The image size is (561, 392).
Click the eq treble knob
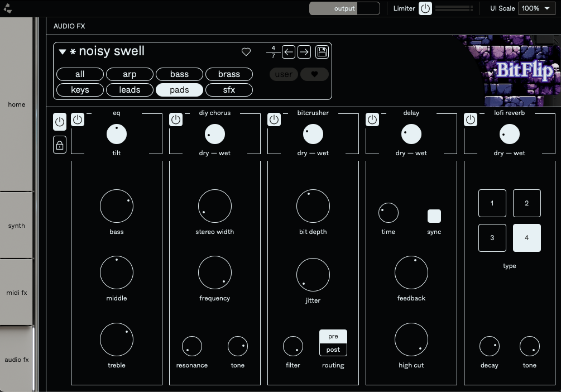[117, 340]
